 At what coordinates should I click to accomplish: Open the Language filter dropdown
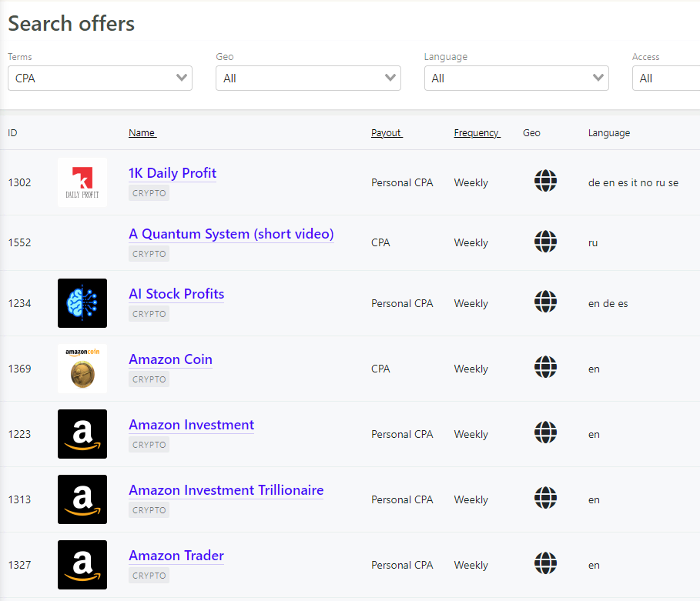516,78
